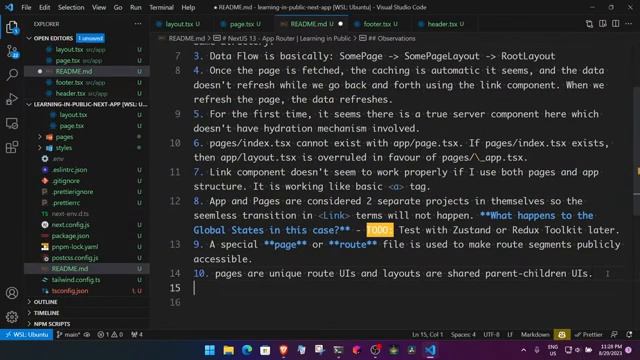Screen dimensions: 640x360
Task: Open the Explorer view in activity bar
Action: click(x=12, y=28)
